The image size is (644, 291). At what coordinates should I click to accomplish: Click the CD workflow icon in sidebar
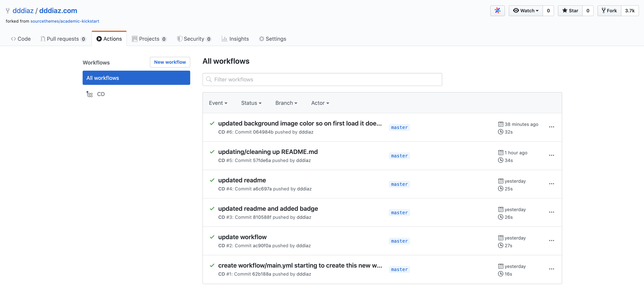(x=90, y=94)
